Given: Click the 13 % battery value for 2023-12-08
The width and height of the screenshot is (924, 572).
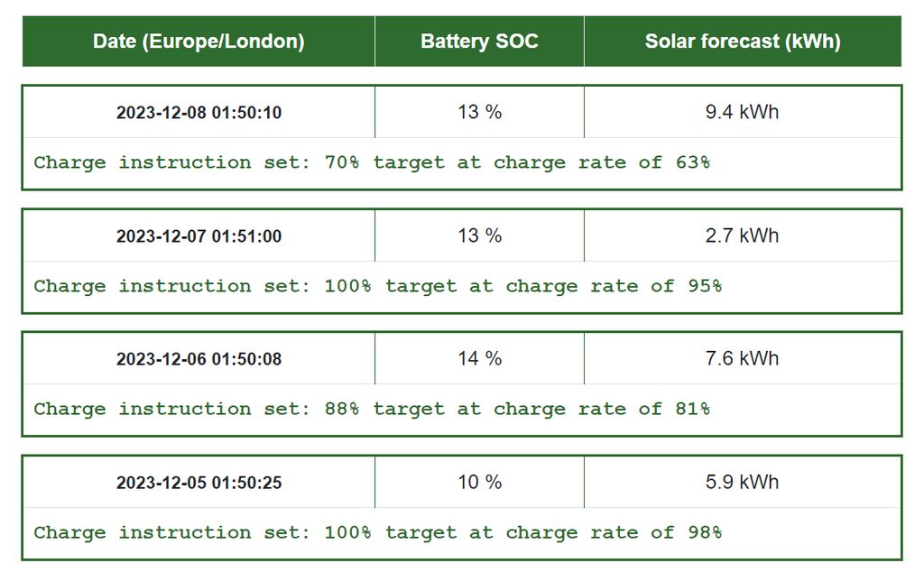Looking at the screenshot, I should click(479, 112).
